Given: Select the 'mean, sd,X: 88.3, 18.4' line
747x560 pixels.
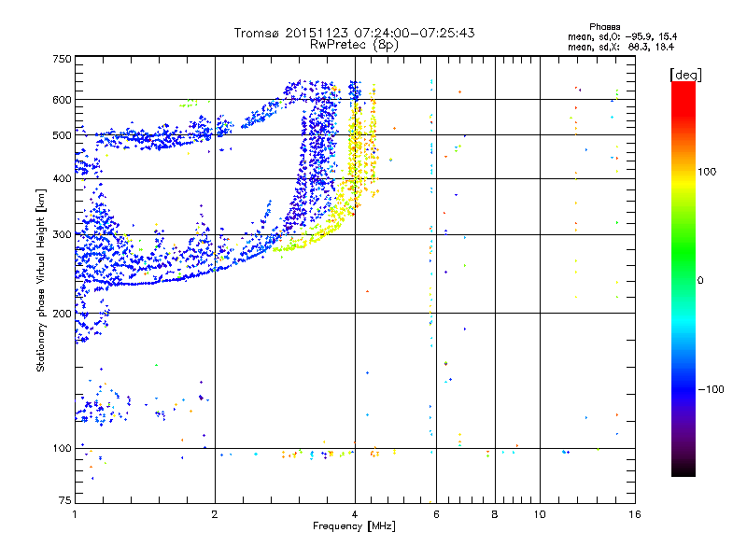Looking at the screenshot, I should (x=621, y=47).
